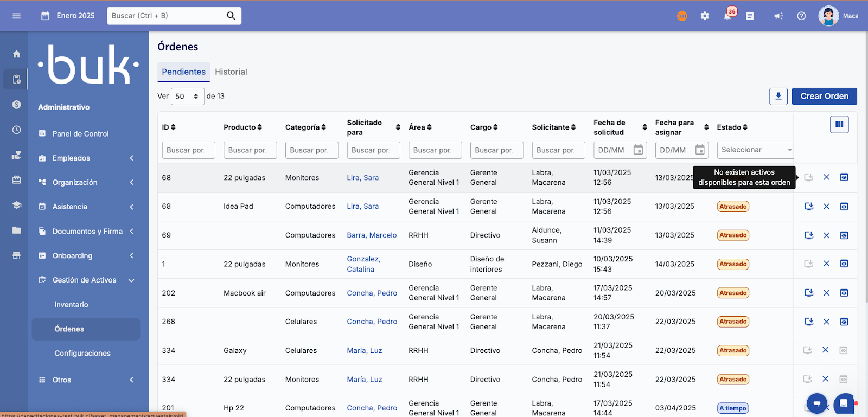Open Inventario in the sidebar

tap(71, 305)
